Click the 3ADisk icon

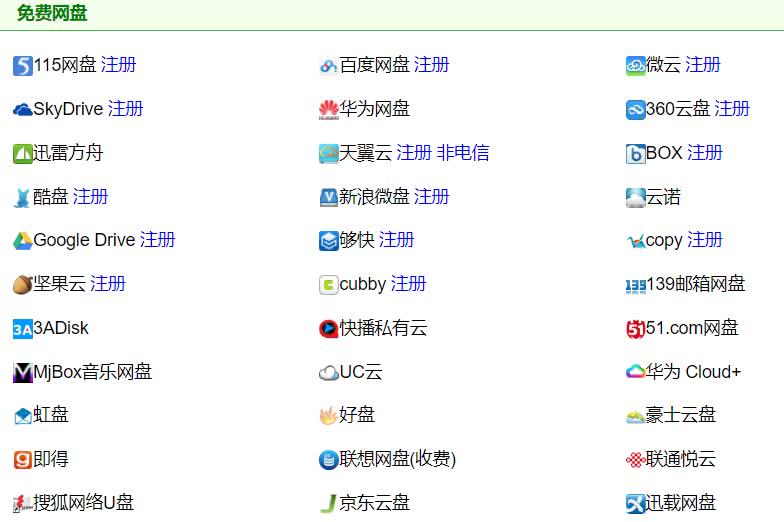[x=22, y=329]
